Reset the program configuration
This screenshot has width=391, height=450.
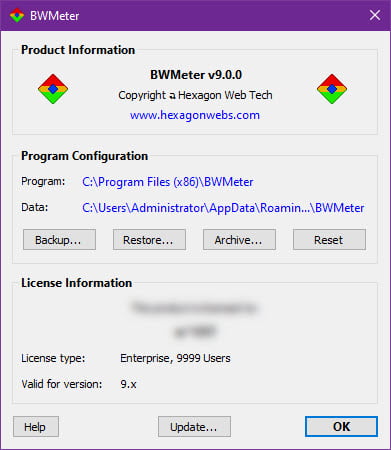pos(329,240)
